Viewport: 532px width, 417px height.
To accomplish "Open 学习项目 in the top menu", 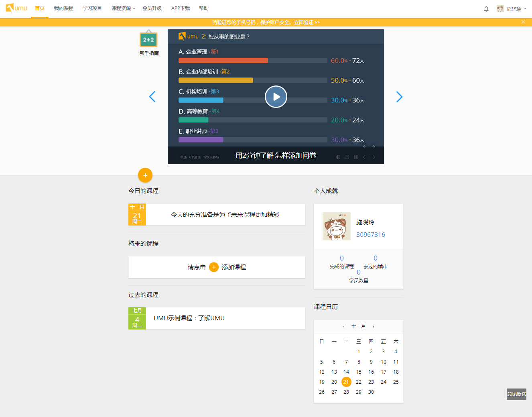I will [92, 8].
